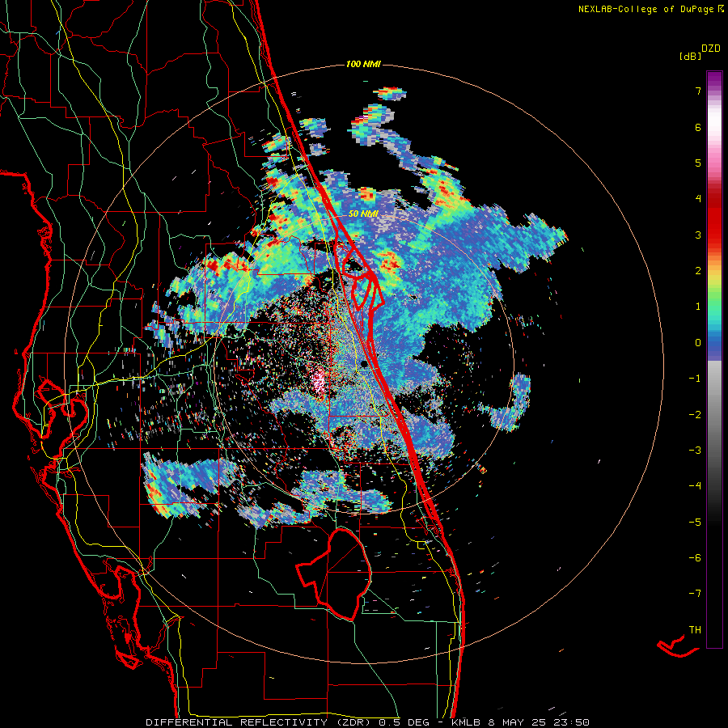Click the 5 dB scale label

click(x=698, y=163)
